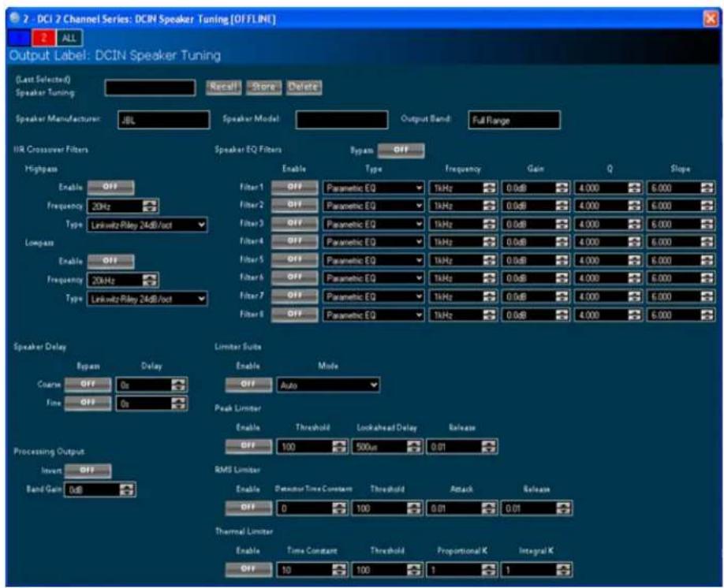Click RMS Detector Time Constant spinner
Screen dimensions: 724x588
point(339,508)
